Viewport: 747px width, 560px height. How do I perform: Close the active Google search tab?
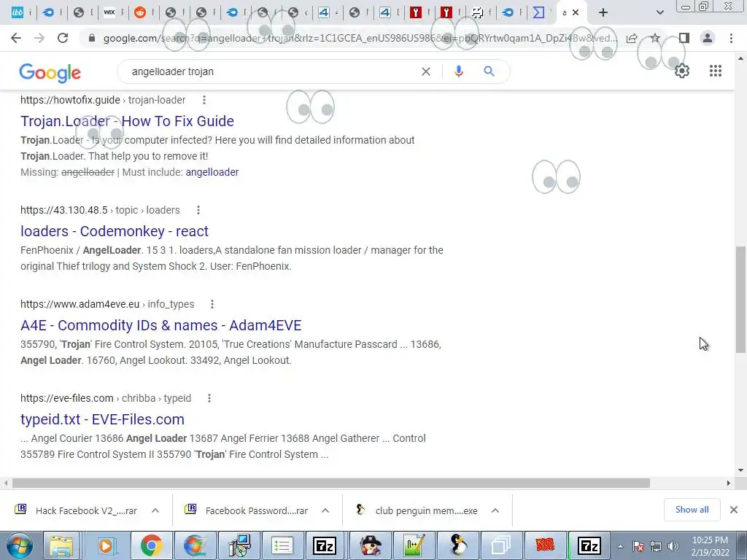576,12
